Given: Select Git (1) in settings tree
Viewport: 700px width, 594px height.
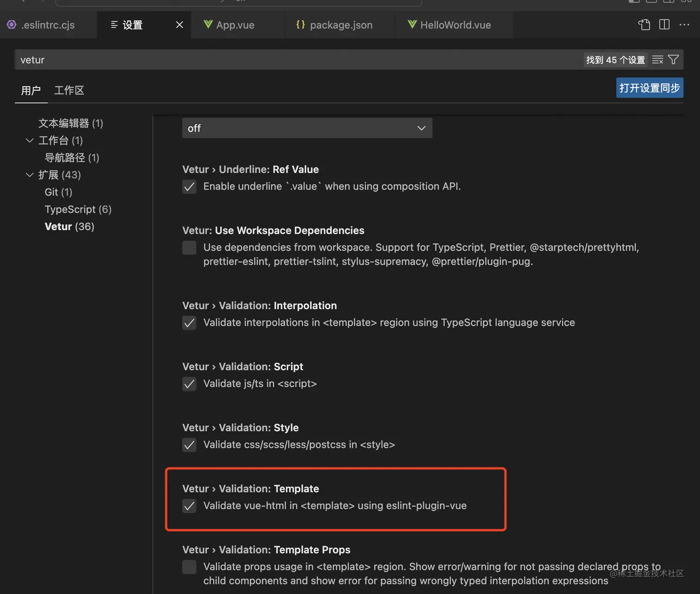Looking at the screenshot, I should coord(59,192).
